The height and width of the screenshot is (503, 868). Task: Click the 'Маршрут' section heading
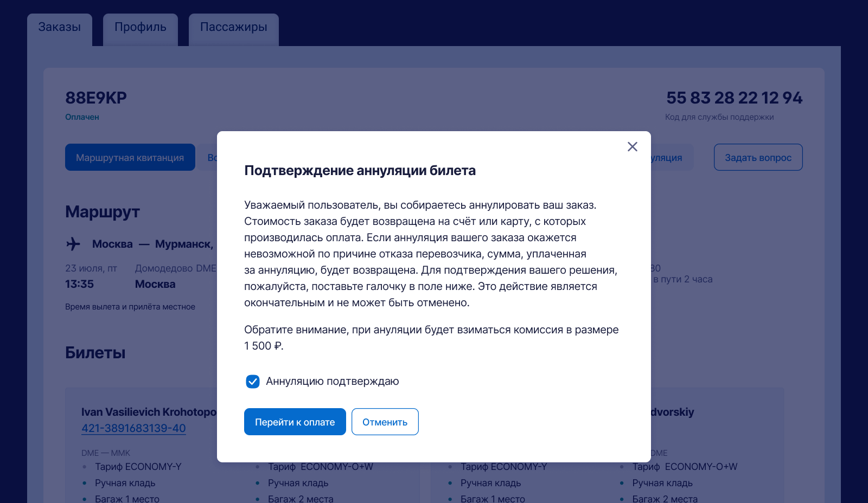point(103,211)
